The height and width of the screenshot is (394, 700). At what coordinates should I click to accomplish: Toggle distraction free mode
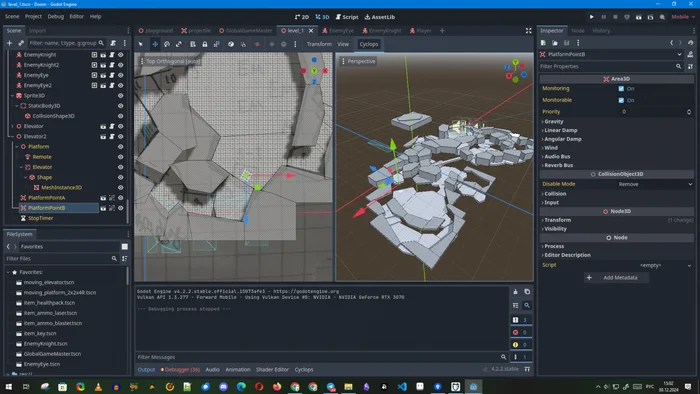(529, 31)
